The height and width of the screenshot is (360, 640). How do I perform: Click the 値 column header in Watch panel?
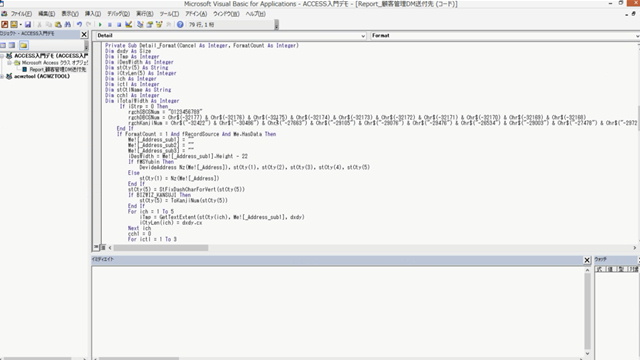611,269
